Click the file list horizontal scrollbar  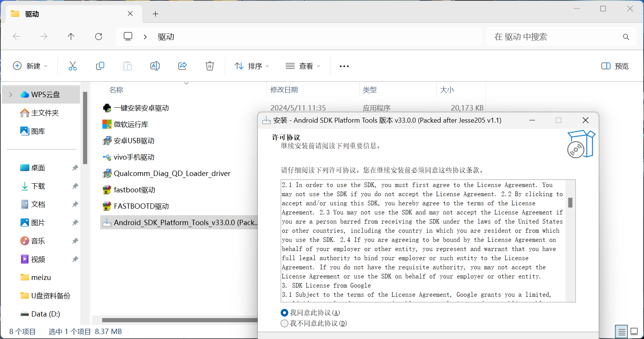pyautogui.click(x=180, y=320)
